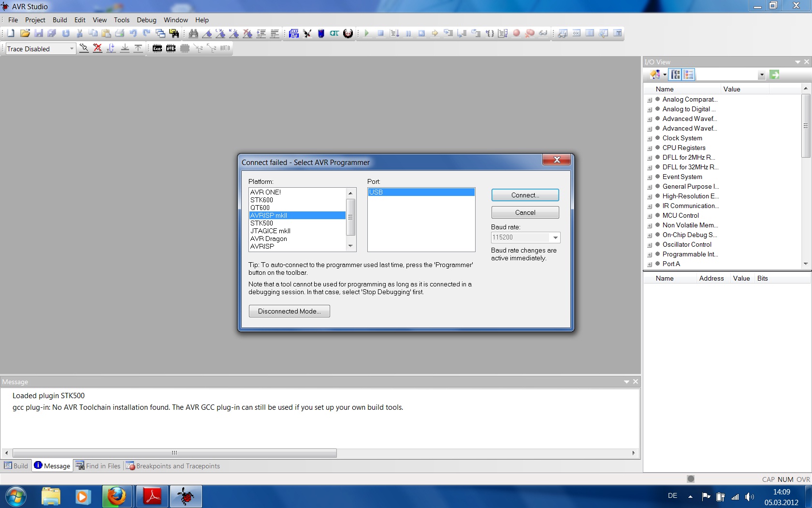Click the Window cascade toolbar icon

tap(160, 33)
